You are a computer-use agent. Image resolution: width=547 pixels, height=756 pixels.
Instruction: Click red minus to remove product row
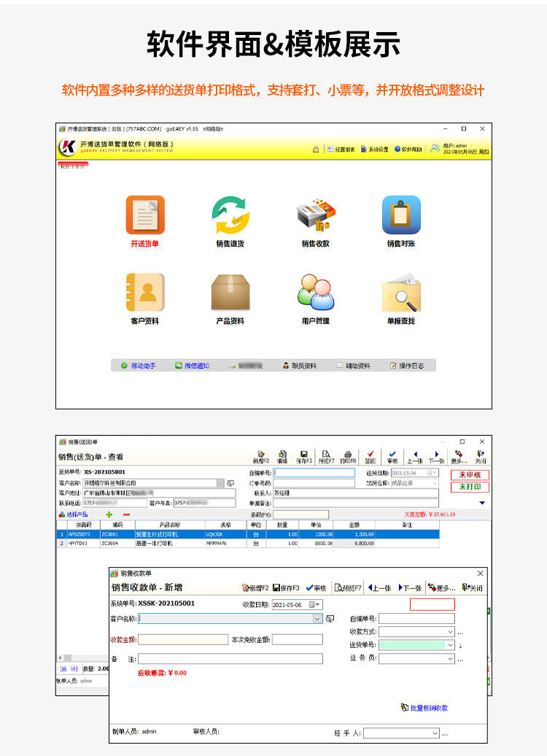pyautogui.click(x=126, y=514)
